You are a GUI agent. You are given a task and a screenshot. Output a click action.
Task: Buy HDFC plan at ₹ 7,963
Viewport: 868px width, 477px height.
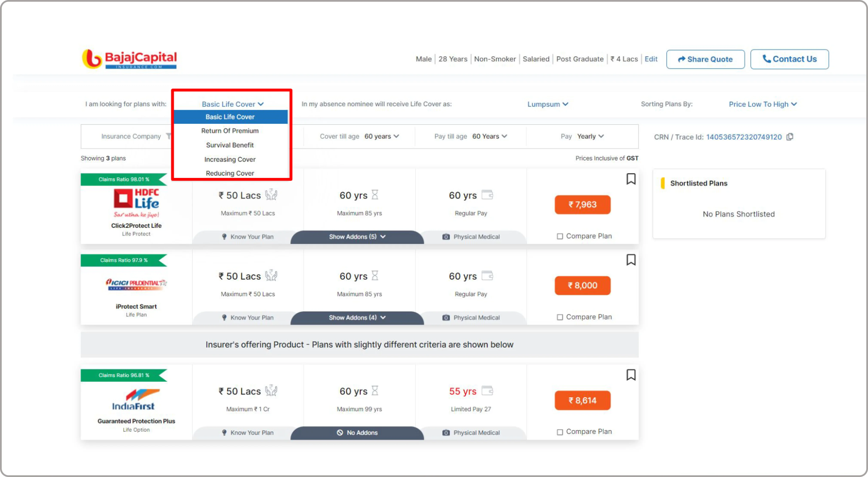[583, 205]
